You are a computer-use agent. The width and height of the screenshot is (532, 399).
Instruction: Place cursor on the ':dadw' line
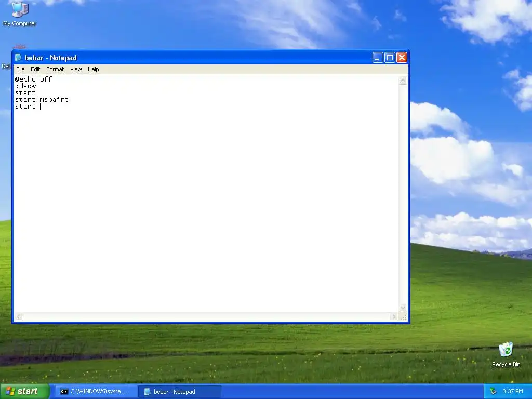25,86
